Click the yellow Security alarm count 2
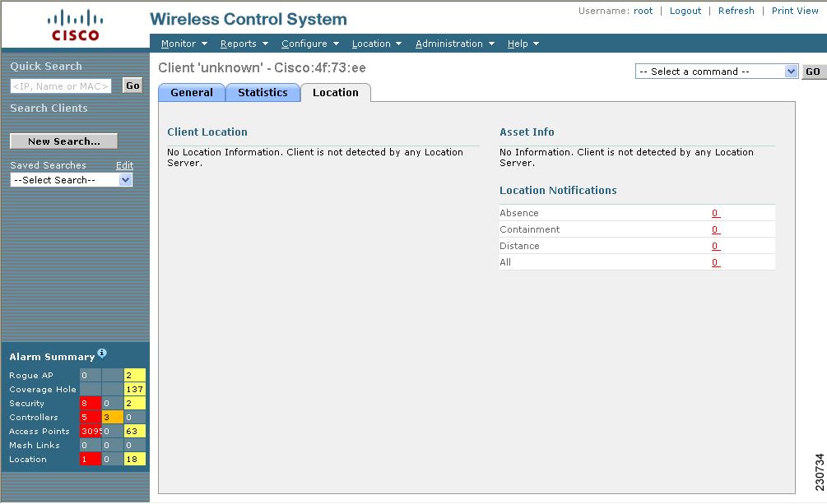The height and width of the screenshot is (504, 827). (x=134, y=404)
